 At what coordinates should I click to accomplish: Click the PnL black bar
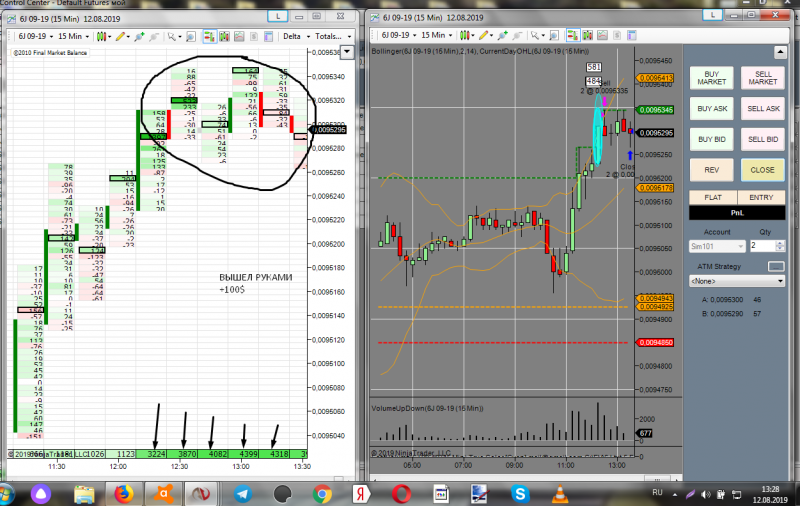(x=737, y=213)
